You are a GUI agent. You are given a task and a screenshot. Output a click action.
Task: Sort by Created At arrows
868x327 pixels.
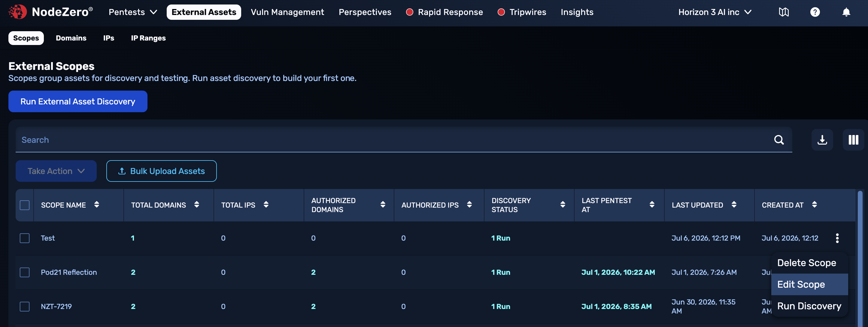pos(815,205)
